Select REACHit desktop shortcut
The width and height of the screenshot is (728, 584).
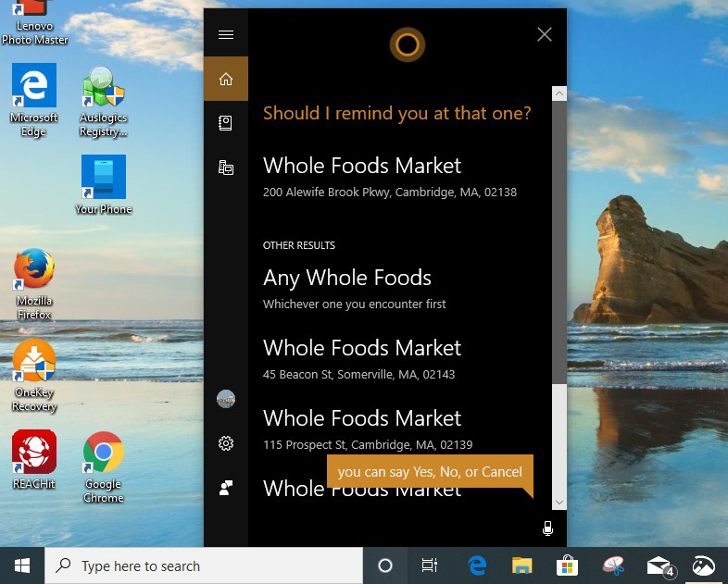click(34, 459)
